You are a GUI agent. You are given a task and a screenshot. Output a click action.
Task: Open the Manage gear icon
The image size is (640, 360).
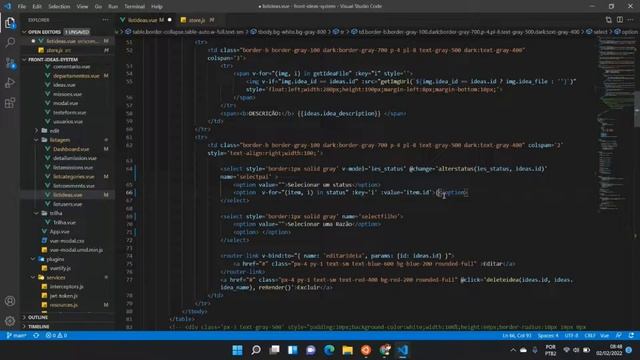[10, 321]
